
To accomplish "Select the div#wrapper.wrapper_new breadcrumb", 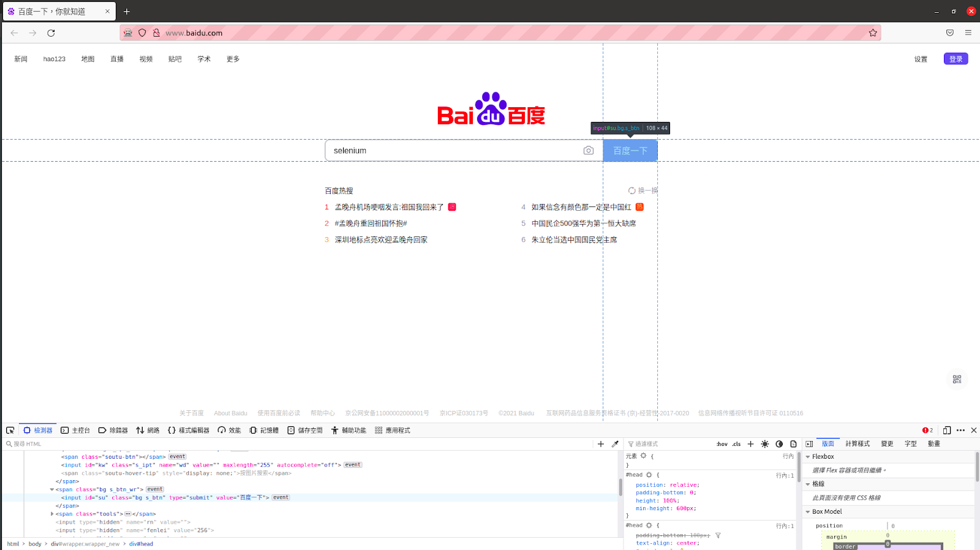I will point(85,544).
